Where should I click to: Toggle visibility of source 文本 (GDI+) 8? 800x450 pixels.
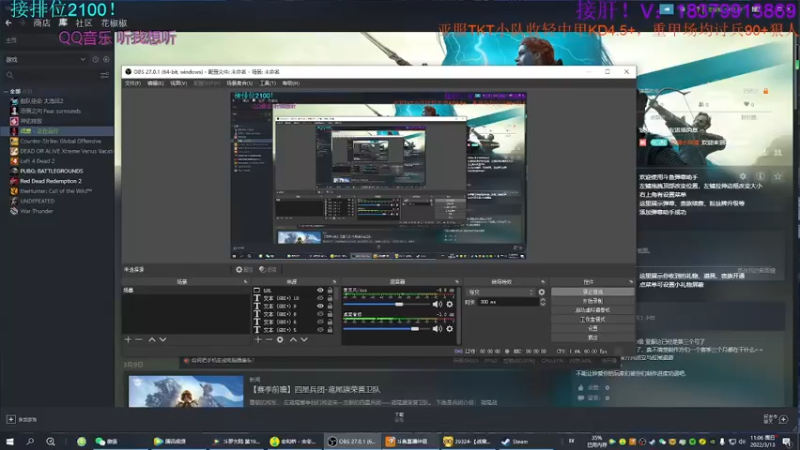tap(320, 314)
